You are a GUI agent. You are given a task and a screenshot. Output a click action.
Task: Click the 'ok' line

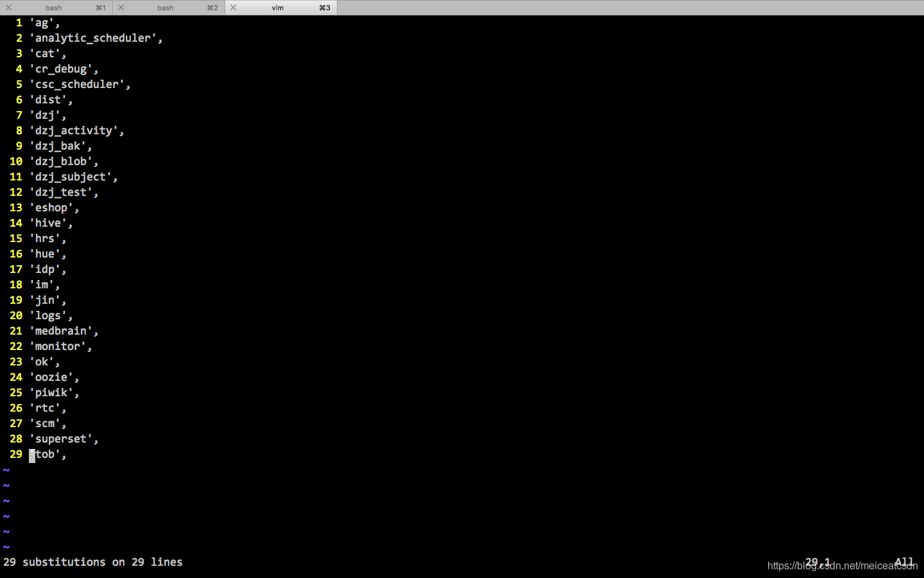pos(44,362)
